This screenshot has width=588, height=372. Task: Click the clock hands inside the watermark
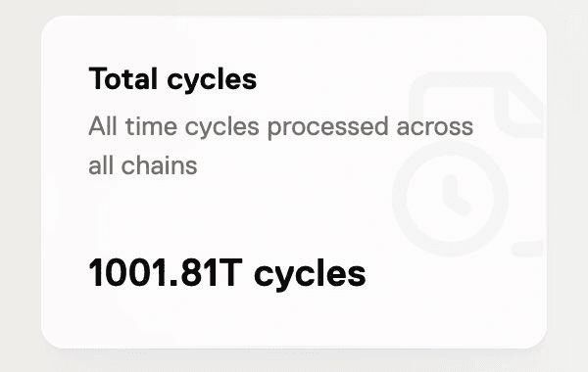click(x=456, y=196)
